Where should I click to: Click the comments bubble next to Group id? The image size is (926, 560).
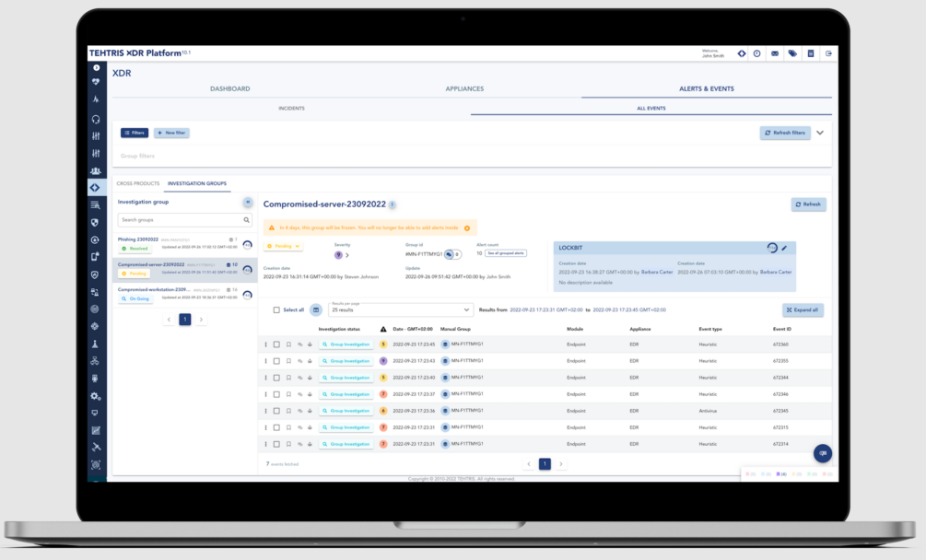(x=449, y=254)
